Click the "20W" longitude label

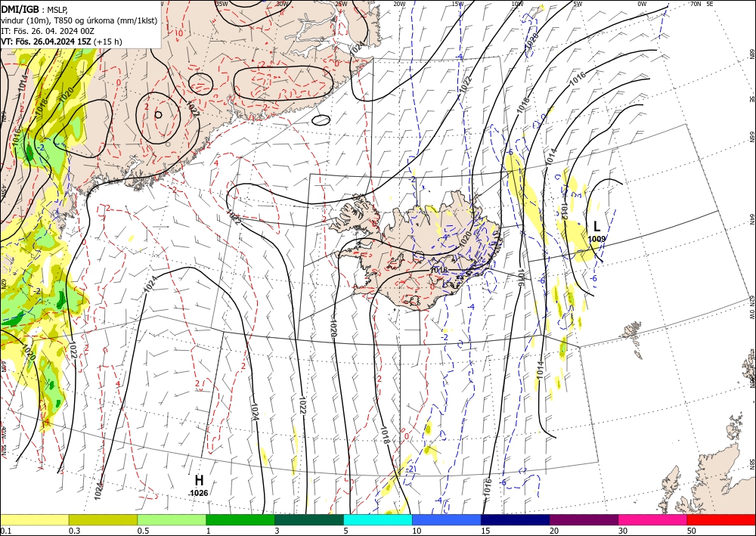398,4
